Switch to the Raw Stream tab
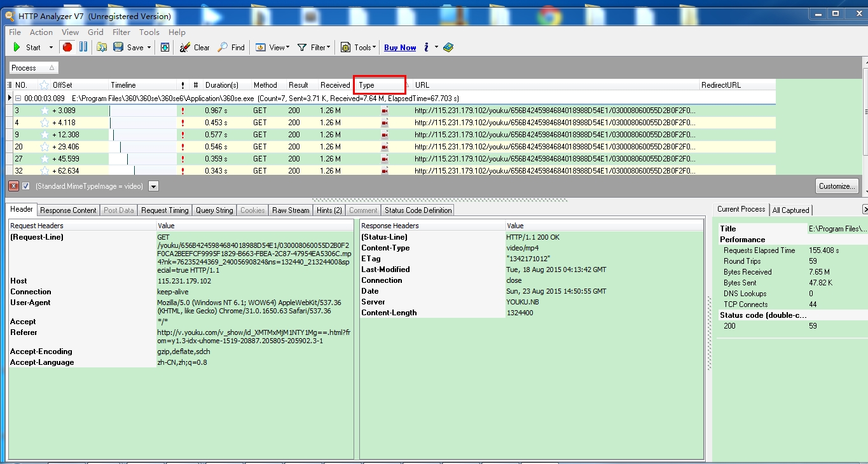Screen dimensions: 868x464 coord(291,210)
